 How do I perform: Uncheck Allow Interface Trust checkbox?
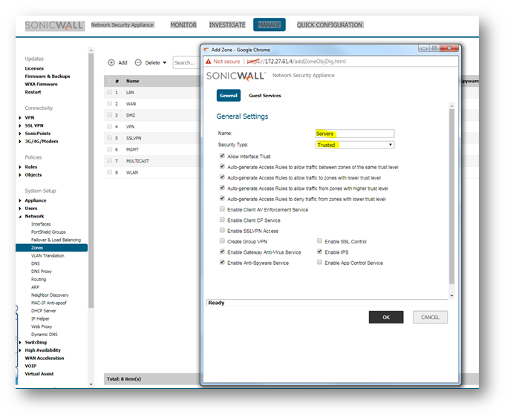[x=223, y=157]
